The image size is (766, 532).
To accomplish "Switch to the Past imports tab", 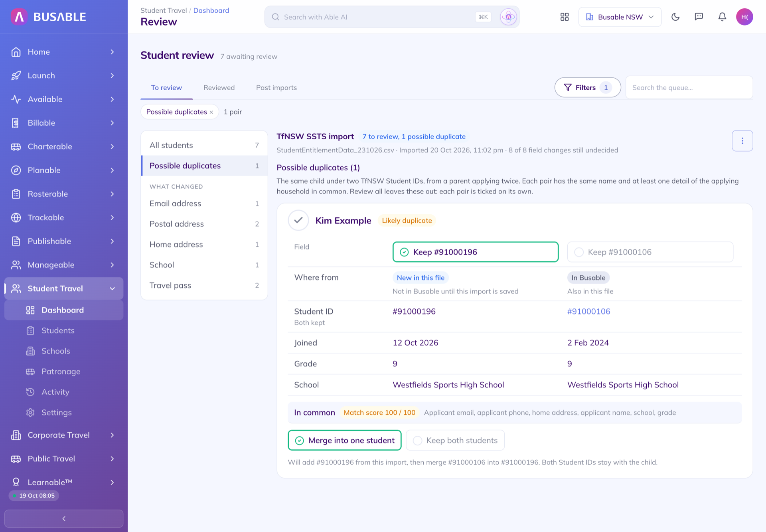I will pos(276,87).
